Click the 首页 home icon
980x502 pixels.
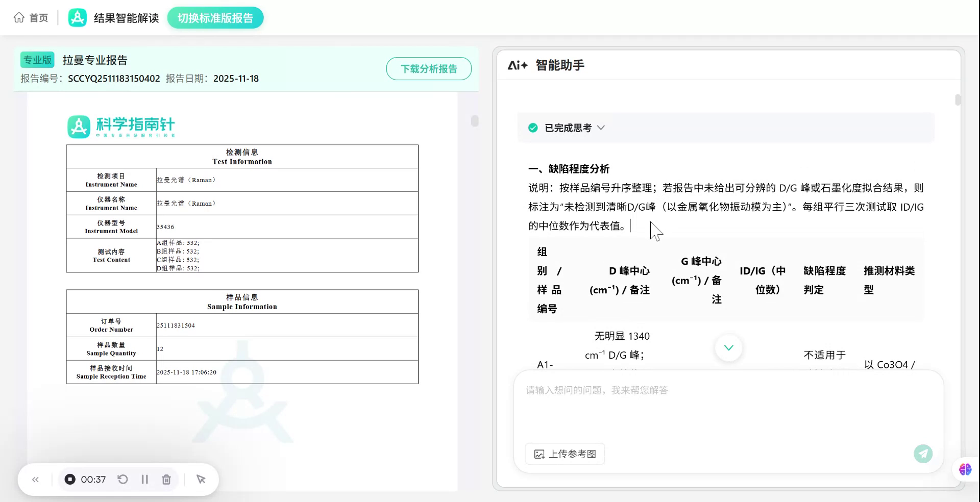click(x=19, y=17)
